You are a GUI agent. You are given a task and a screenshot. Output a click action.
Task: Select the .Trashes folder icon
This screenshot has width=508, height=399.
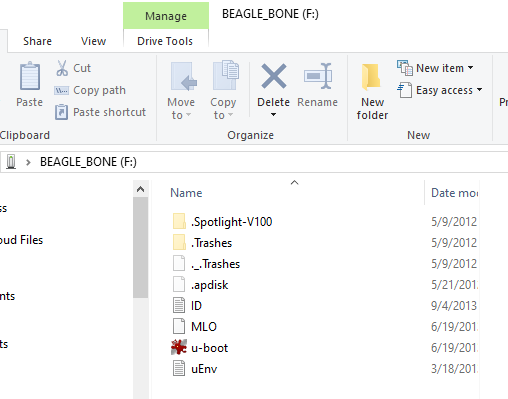coord(179,242)
